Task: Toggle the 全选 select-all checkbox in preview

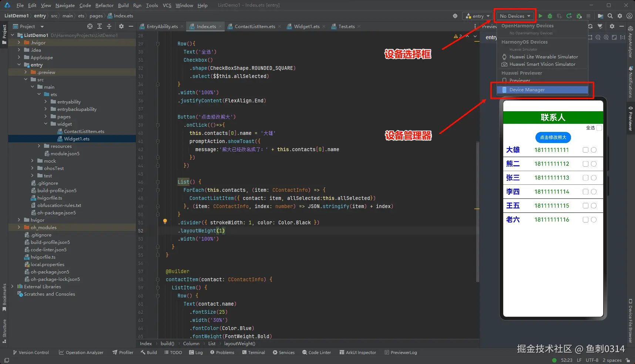Action: 599,128
